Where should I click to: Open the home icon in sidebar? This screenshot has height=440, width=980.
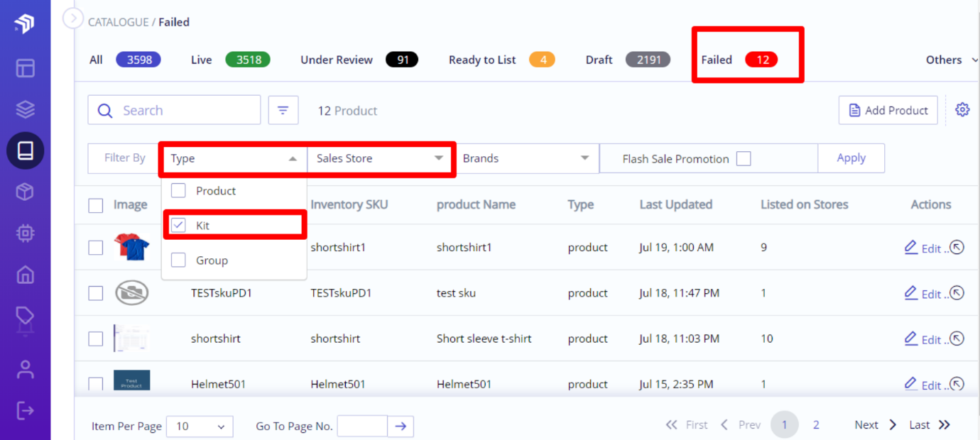tap(26, 274)
